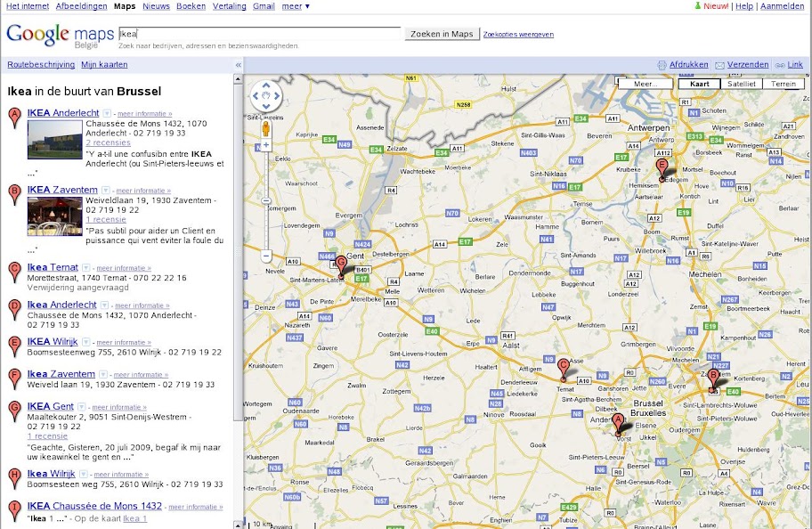The image size is (812, 529).
Task: Open Routebeschrijving link
Action: [x=41, y=65]
